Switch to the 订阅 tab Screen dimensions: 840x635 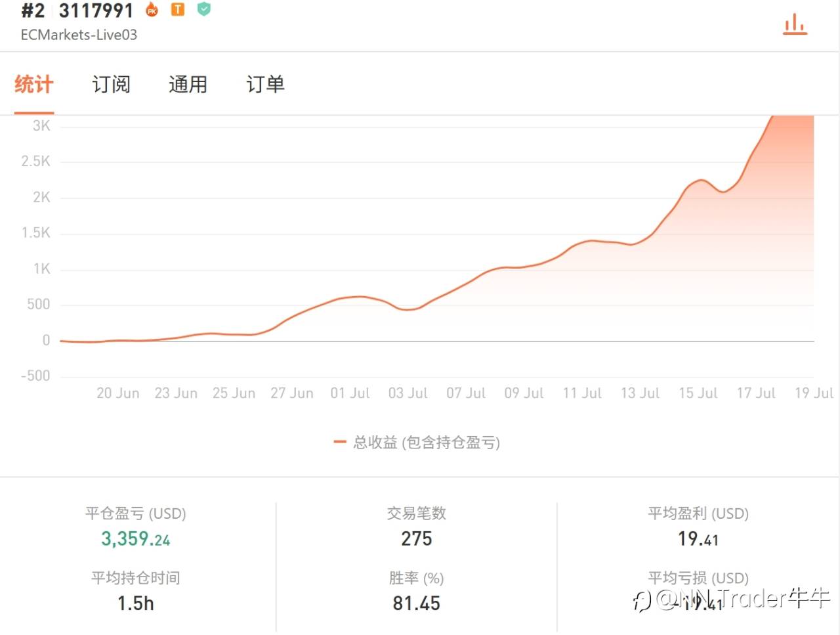pos(111,84)
